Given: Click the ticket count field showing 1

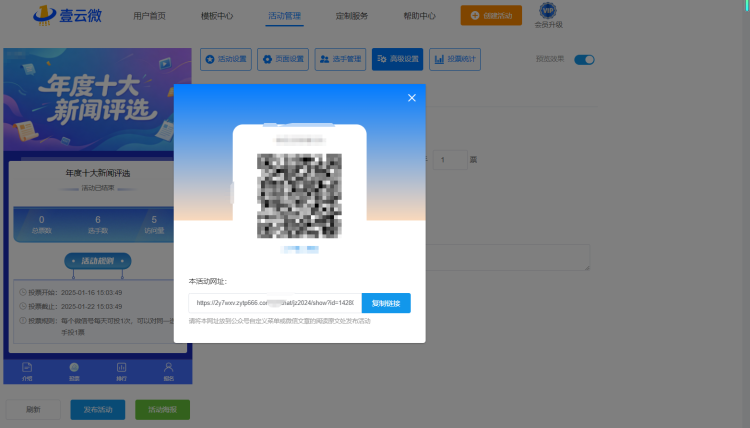Looking at the screenshot, I should click(x=450, y=160).
